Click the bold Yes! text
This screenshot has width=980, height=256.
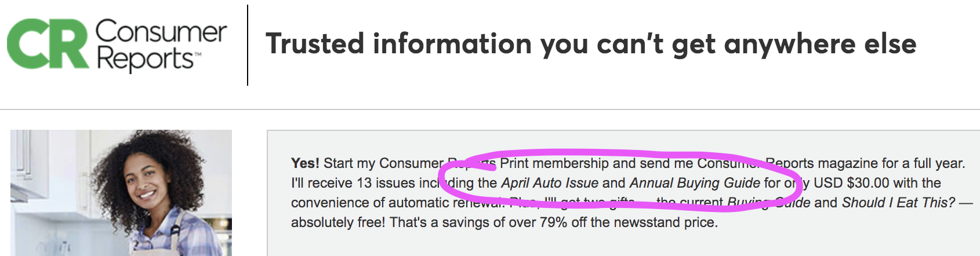tap(305, 163)
